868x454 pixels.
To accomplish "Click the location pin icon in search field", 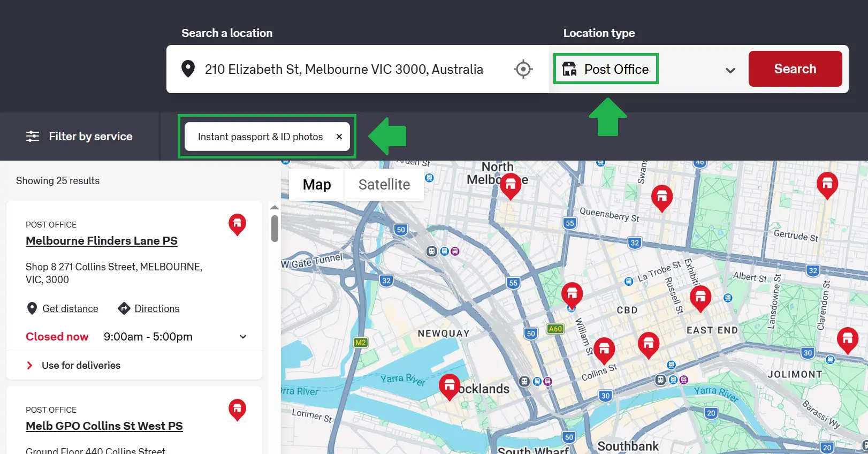I will 188,69.
